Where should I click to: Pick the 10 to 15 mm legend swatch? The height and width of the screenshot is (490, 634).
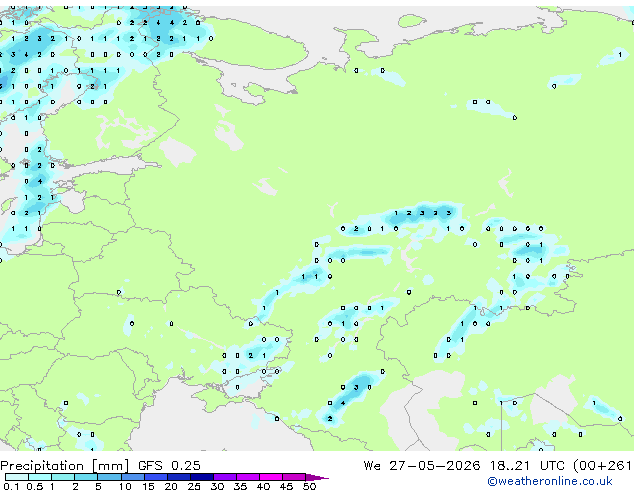point(133,477)
